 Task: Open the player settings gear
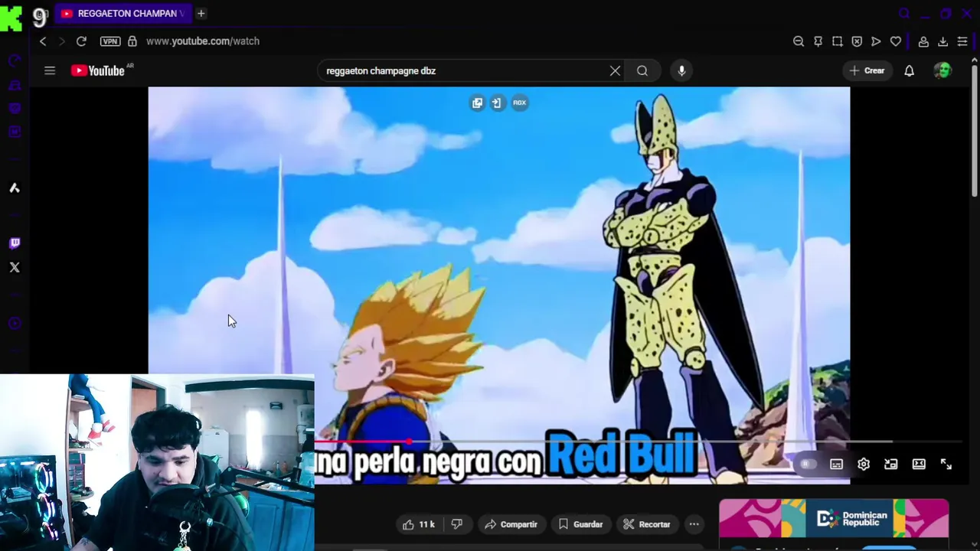click(x=864, y=464)
